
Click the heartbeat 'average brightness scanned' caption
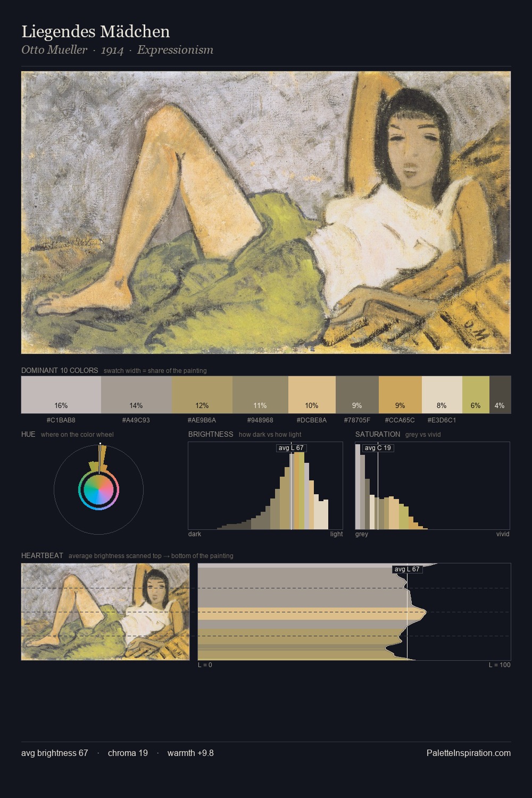[151, 556]
